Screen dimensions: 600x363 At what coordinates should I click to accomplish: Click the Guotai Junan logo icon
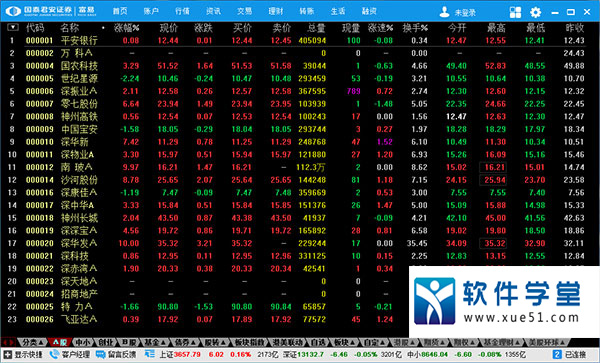14,11
